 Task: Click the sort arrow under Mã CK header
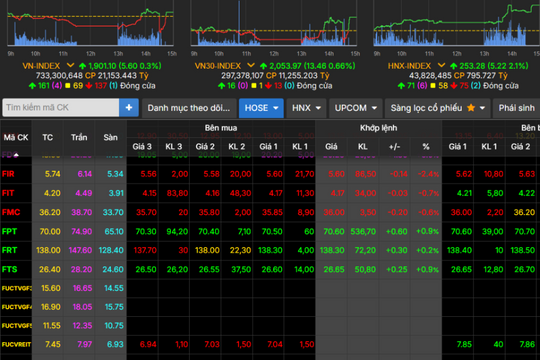pyautogui.click(x=16, y=155)
